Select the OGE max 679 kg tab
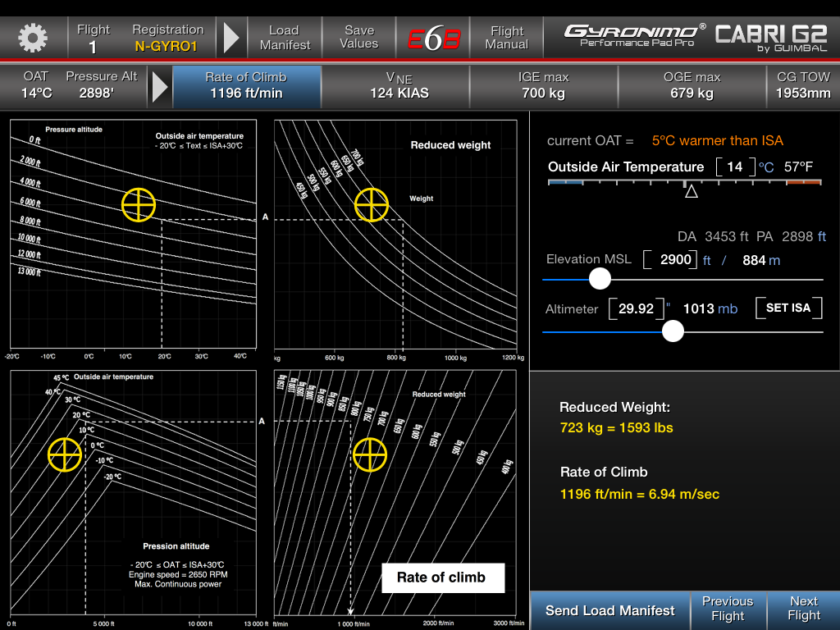 point(692,86)
